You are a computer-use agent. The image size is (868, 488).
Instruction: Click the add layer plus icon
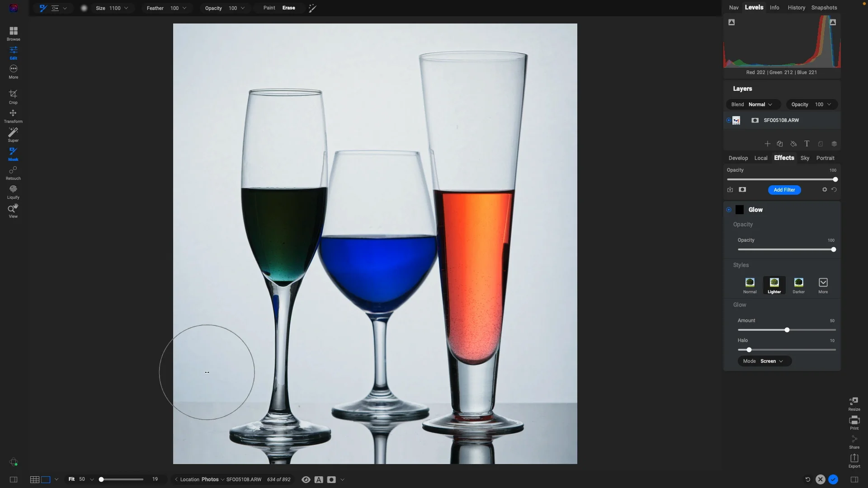point(767,144)
